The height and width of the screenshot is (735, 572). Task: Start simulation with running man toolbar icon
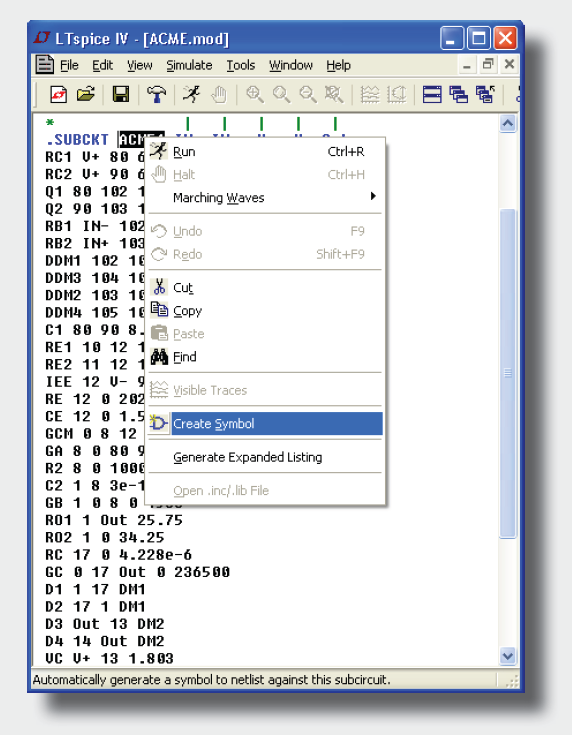pos(191,95)
